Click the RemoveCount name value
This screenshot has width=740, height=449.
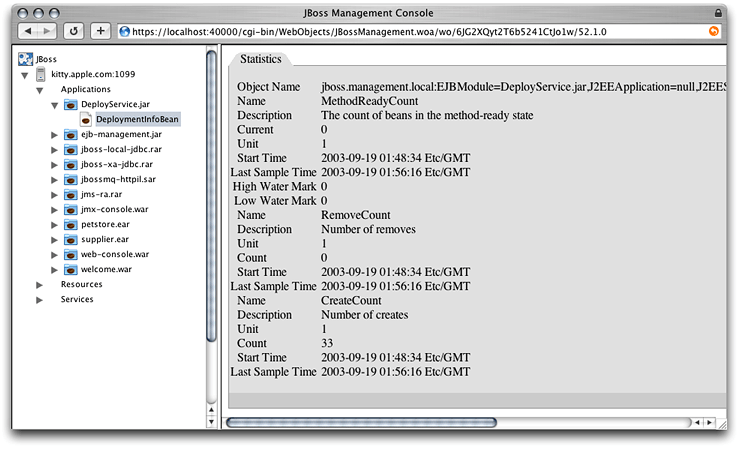tap(356, 215)
